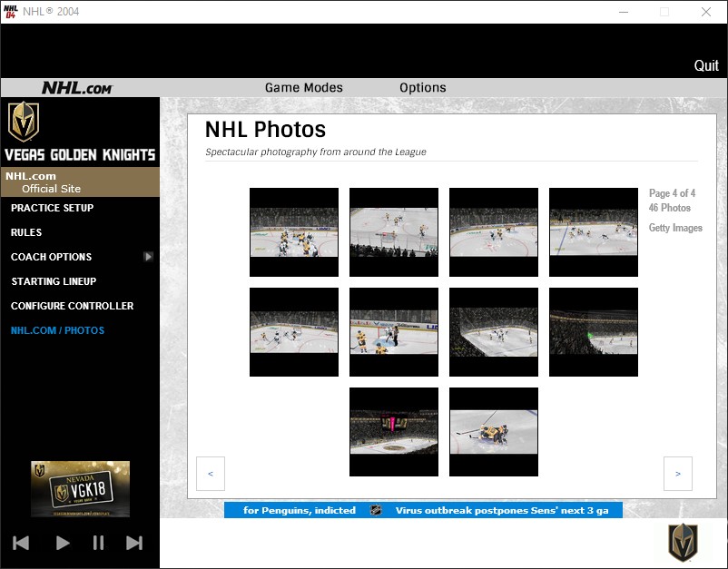Open photo of player lying on the ice
Screen dimensions: 728x569
tap(494, 432)
